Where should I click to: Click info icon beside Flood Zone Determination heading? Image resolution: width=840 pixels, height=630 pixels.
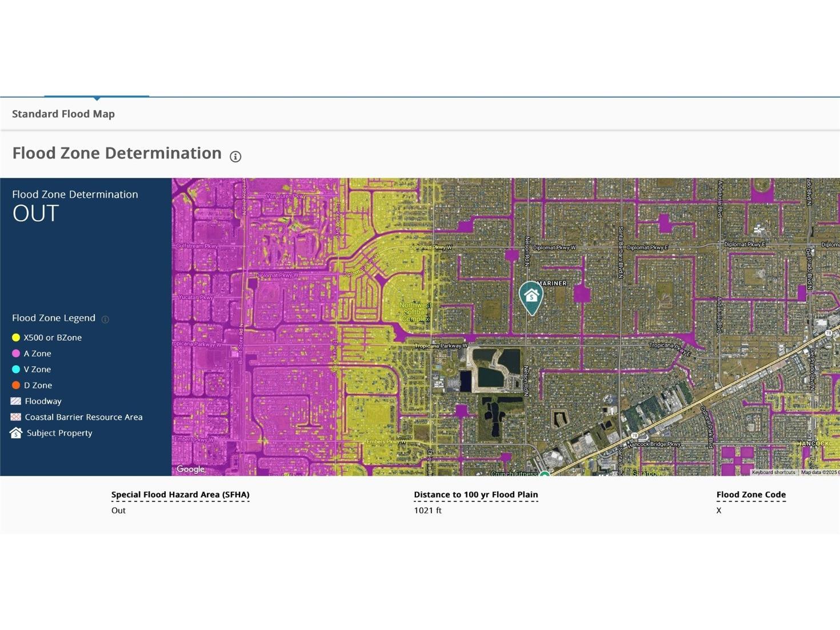tap(235, 157)
